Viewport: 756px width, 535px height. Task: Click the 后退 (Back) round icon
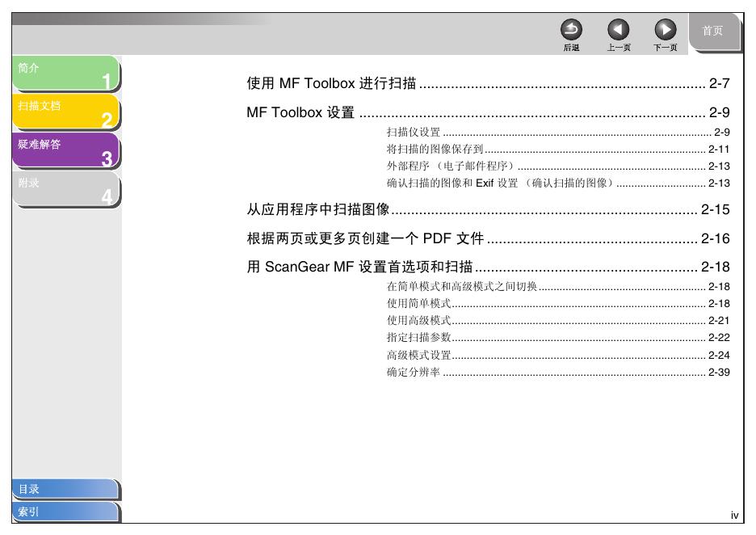(571, 30)
